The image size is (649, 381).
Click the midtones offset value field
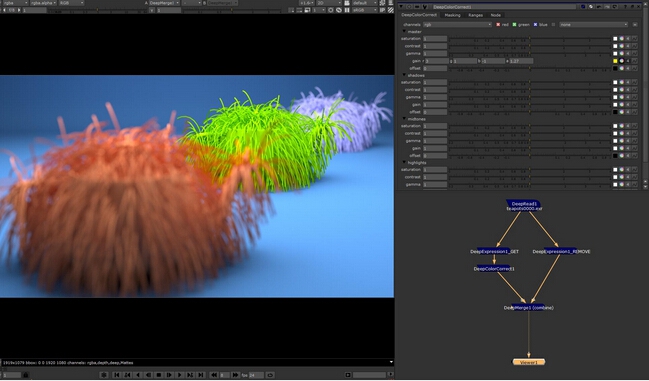click(435, 156)
